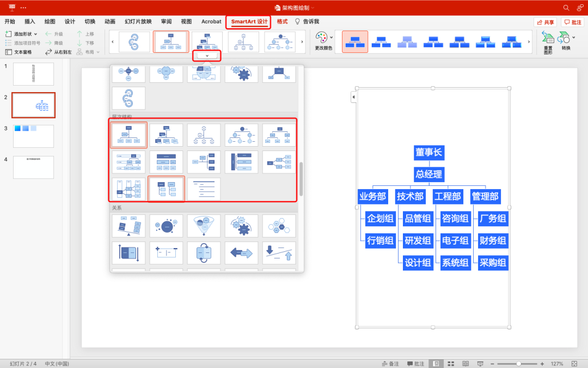The width and height of the screenshot is (588, 368).
Task: Choose picture organization chart layout in gallery
Action: tap(166, 135)
